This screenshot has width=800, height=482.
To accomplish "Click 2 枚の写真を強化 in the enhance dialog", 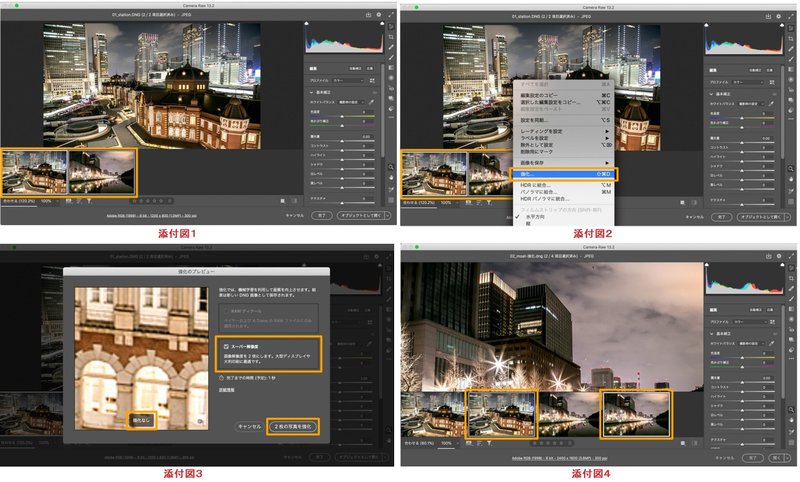I will (x=293, y=427).
